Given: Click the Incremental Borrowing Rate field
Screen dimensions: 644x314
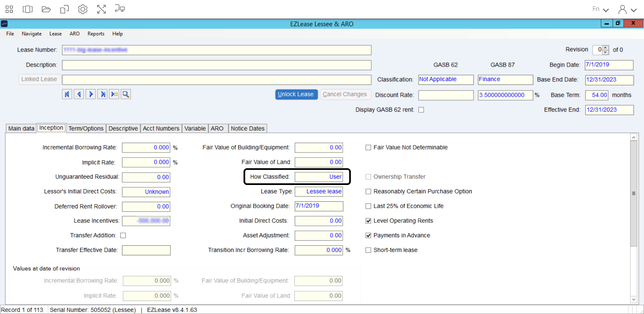Looking at the screenshot, I should pos(146,148).
